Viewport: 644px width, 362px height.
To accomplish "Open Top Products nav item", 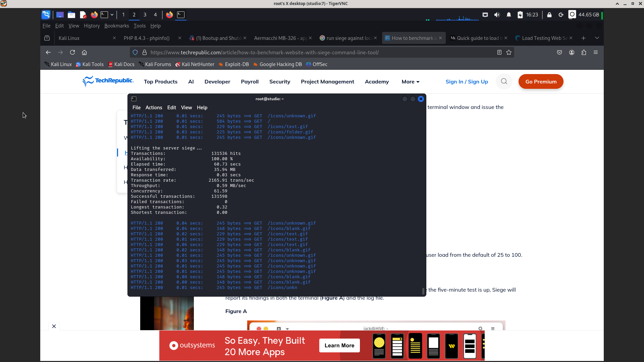I will (x=161, y=82).
